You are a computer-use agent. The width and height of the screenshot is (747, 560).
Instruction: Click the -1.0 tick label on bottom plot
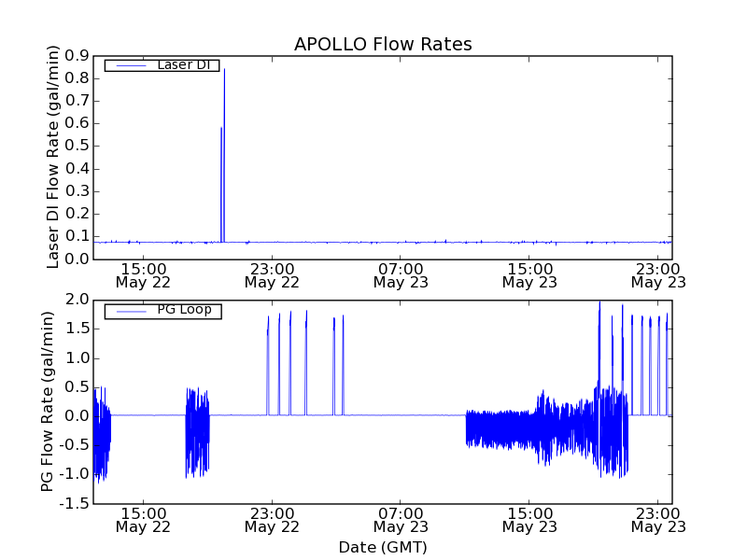click(75, 474)
